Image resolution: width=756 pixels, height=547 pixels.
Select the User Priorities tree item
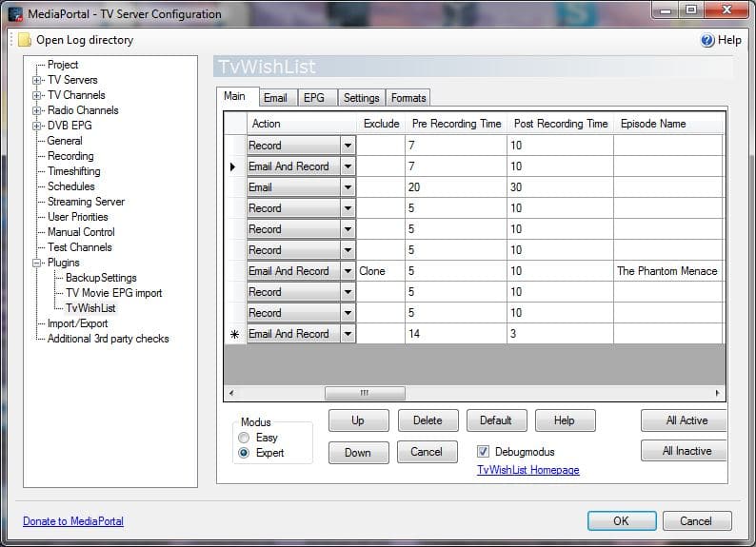point(78,217)
